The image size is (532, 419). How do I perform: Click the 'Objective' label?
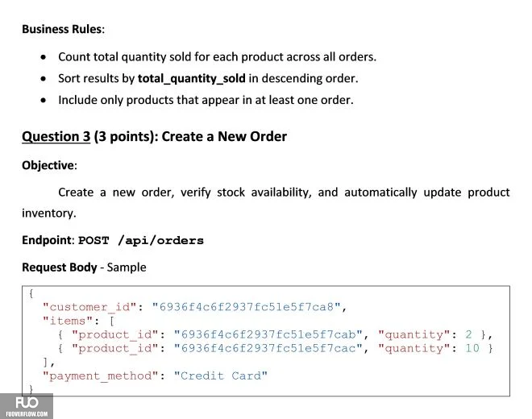point(49,165)
